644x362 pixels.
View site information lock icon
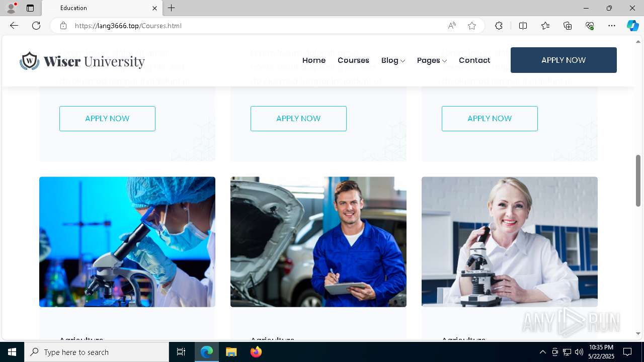(63, 26)
